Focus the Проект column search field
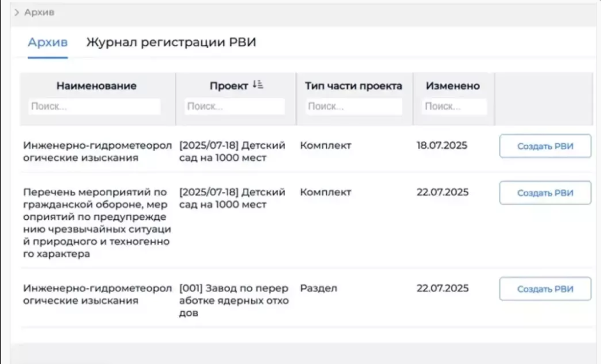 [x=235, y=107]
